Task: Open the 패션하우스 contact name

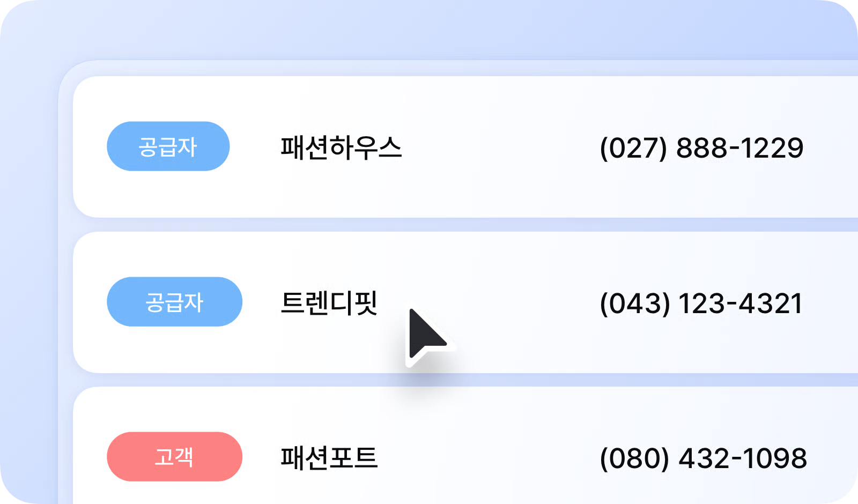Action: coord(341,147)
